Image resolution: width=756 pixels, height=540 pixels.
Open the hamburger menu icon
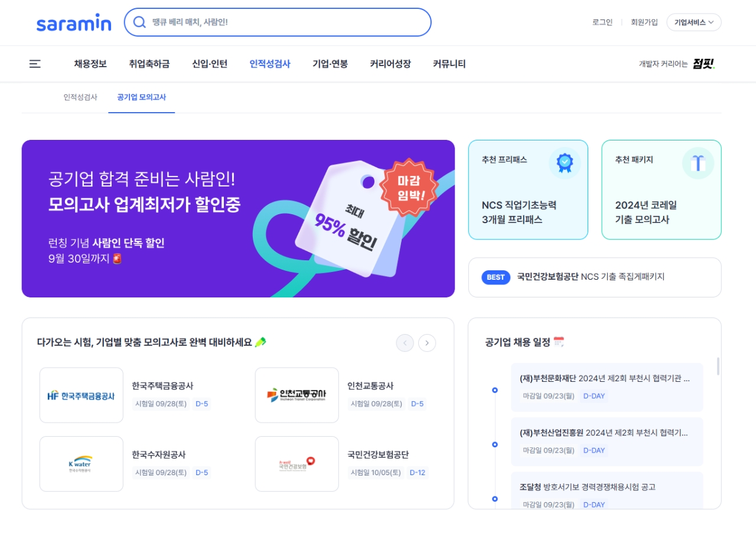35,64
